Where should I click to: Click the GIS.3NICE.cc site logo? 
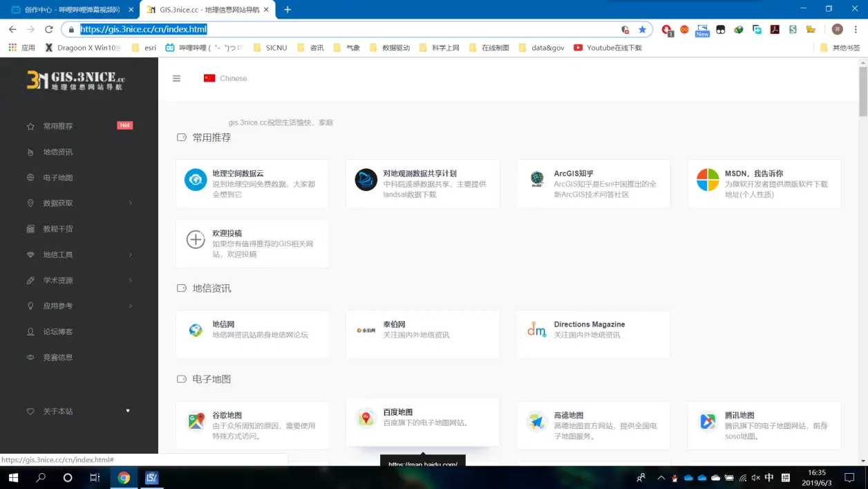tap(75, 80)
